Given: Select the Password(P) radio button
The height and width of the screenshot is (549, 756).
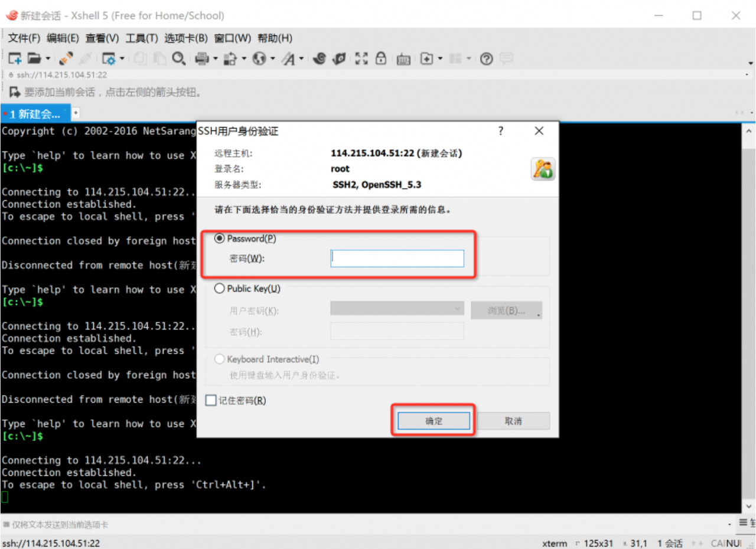Looking at the screenshot, I should coord(220,238).
